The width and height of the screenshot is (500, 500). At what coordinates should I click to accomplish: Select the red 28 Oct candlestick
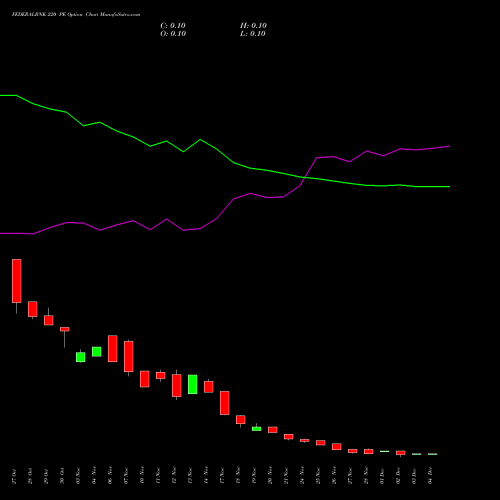tap(33, 309)
